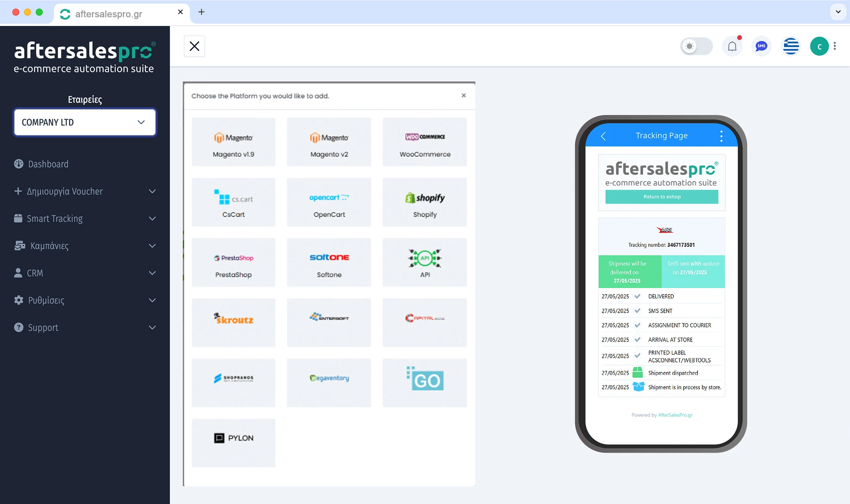The image size is (850, 504).
Task: Select the Shopranos platform tile
Action: 233,383
